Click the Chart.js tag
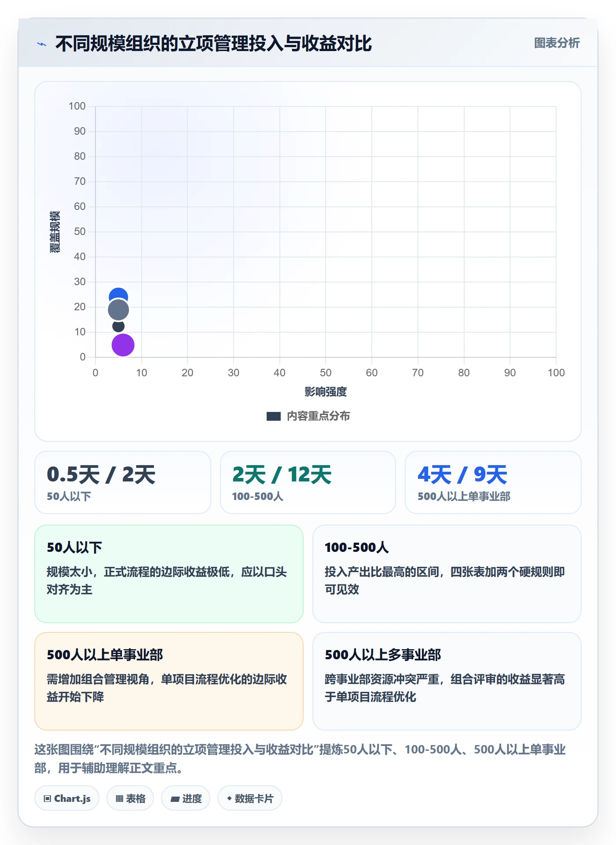Viewport: 616px width, 845px height. pyautogui.click(x=67, y=798)
